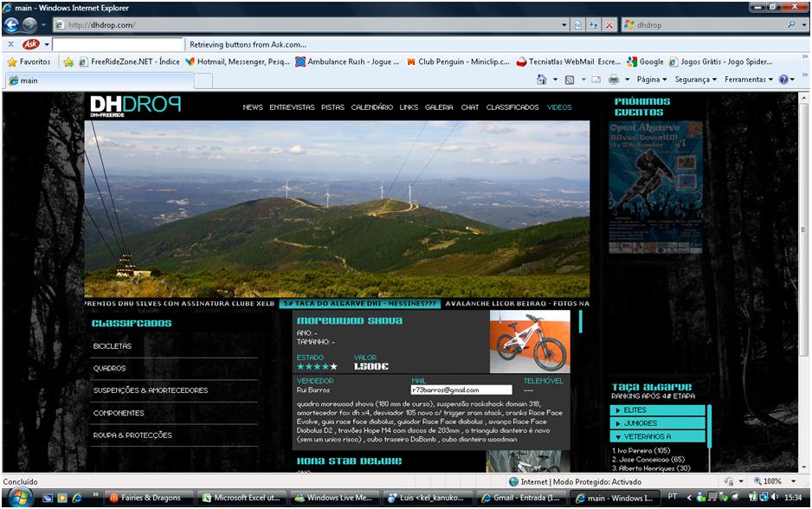This screenshot has height=509, width=812.
Task: Open the Club Penguin favorites link
Action: [x=458, y=61]
